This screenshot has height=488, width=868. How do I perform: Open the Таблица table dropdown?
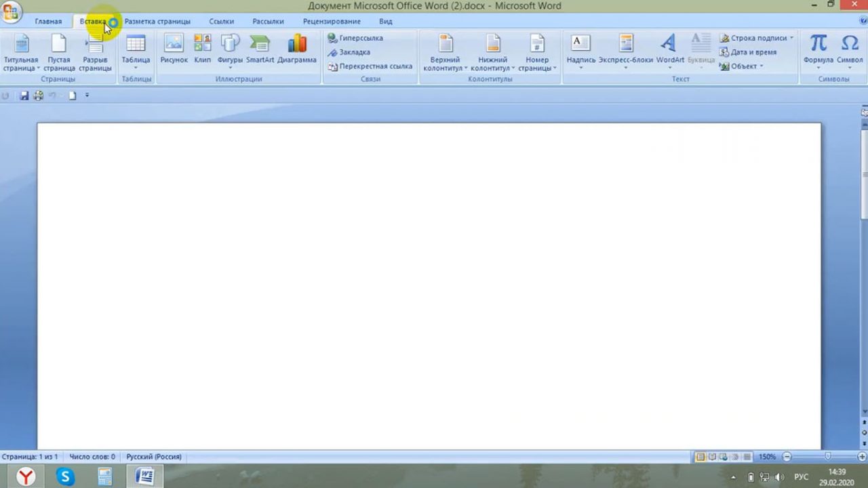click(x=136, y=53)
